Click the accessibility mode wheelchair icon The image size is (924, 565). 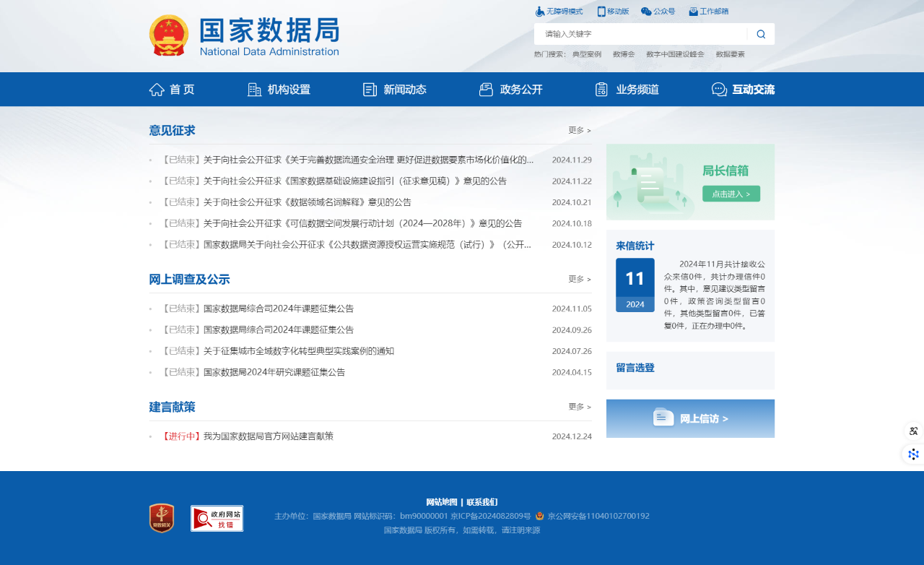[539, 12]
